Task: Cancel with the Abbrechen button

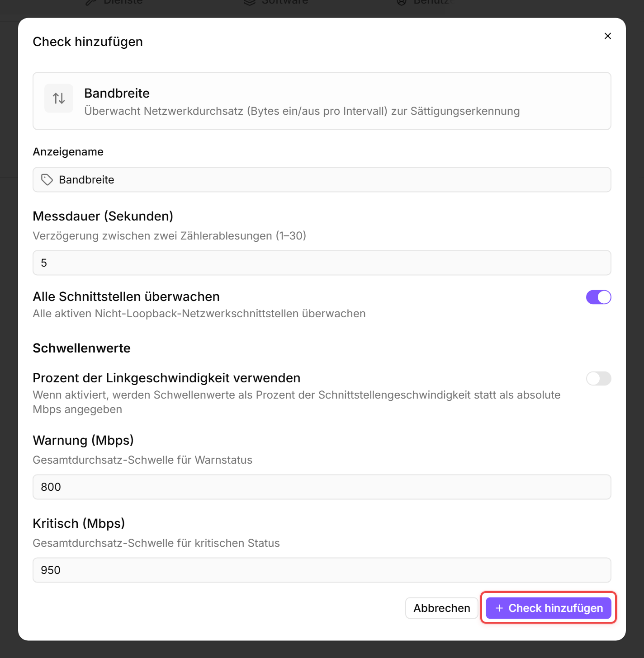Action: (x=442, y=608)
